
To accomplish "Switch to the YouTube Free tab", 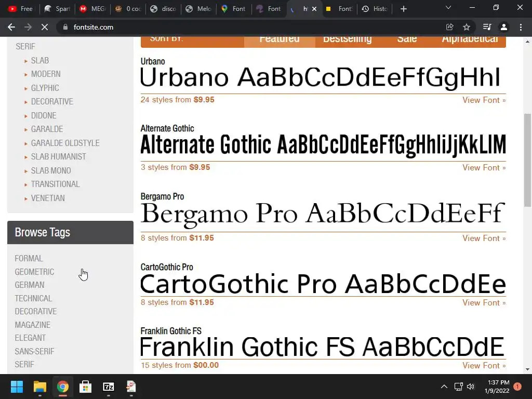I will click(20, 9).
